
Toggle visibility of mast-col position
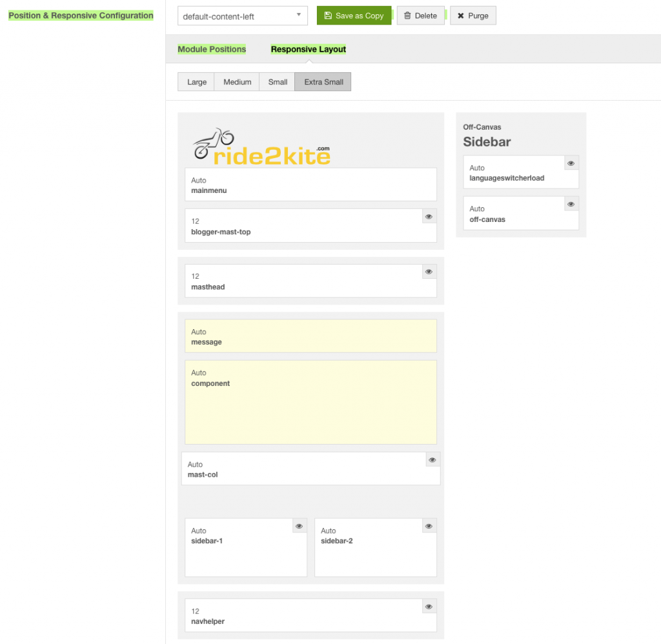pyautogui.click(x=432, y=460)
